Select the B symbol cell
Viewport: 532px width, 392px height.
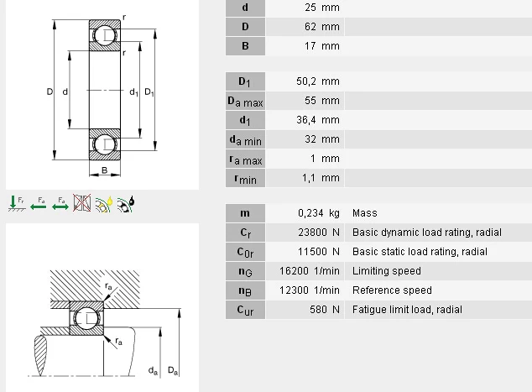(245, 46)
